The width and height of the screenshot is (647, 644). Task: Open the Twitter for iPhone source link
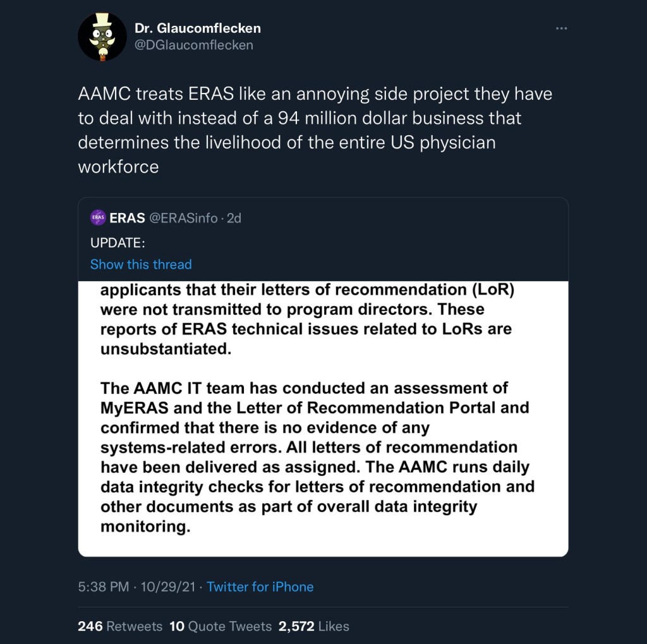point(260,586)
